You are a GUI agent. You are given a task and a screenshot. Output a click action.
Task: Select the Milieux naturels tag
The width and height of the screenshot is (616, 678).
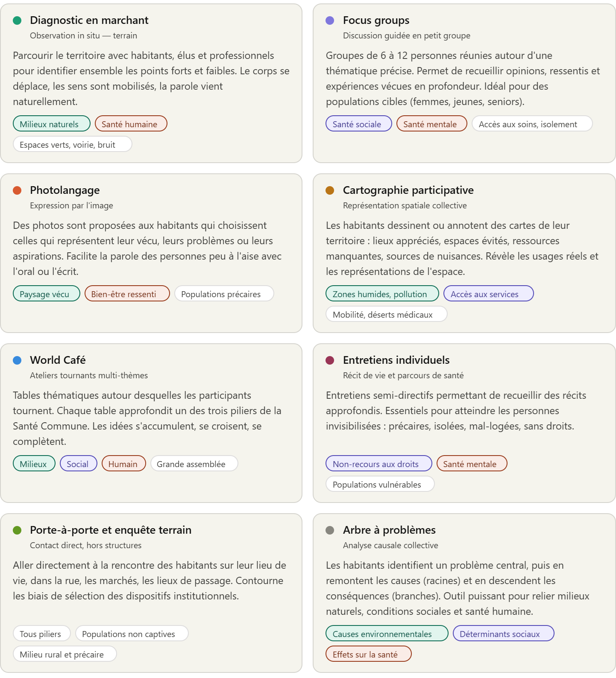pos(52,124)
